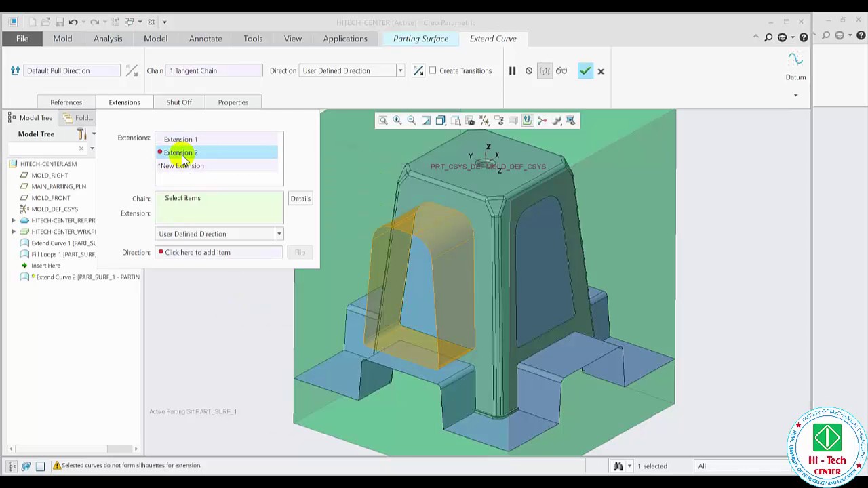Toggle the highlighted pull direction display icon

pyautogui.click(x=527, y=121)
